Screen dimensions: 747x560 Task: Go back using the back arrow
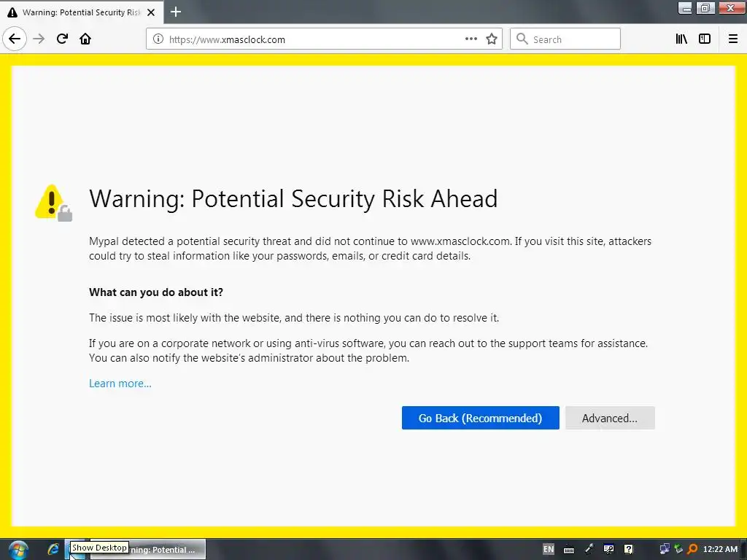point(15,39)
